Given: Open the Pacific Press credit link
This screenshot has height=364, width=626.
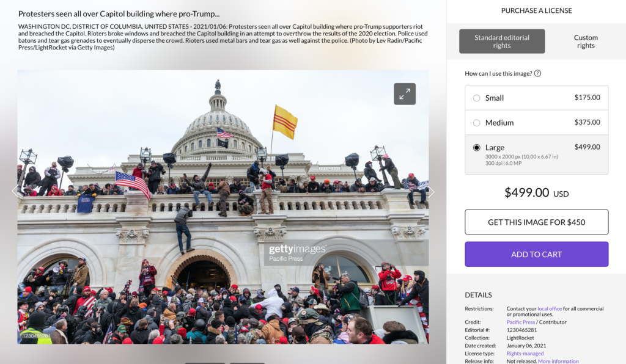Looking at the screenshot, I should (521, 322).
